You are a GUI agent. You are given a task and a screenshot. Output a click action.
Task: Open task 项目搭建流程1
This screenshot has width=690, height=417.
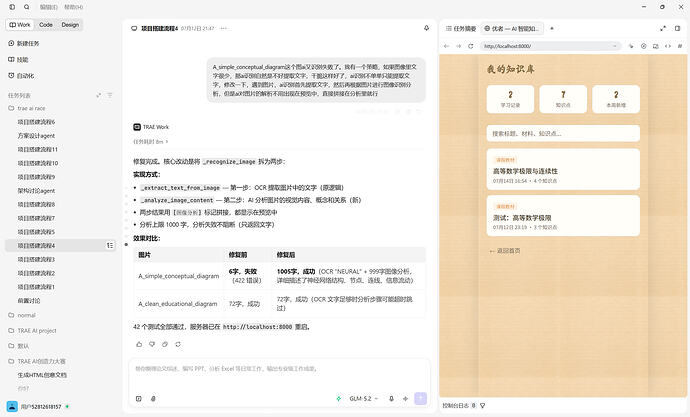pos(36,287)
